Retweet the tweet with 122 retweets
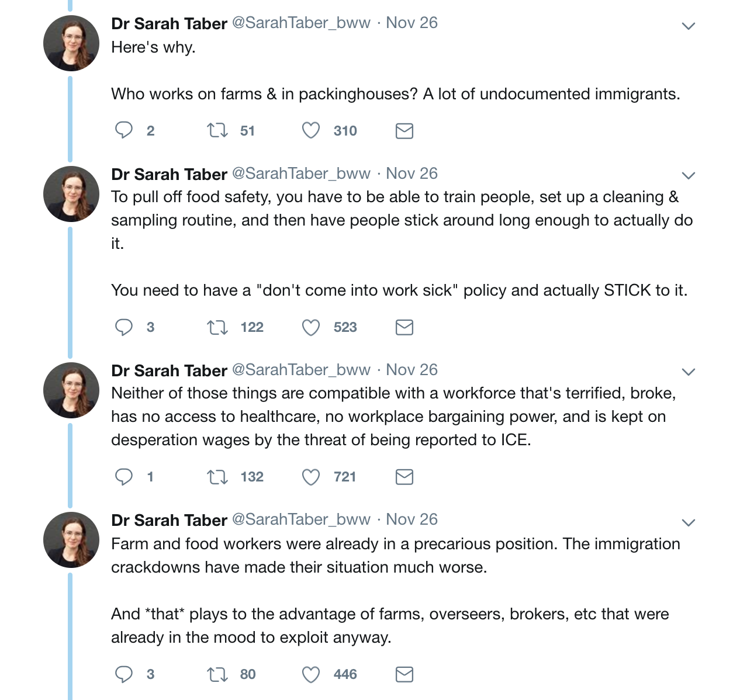The height and width of the screenshot is (700, 740). pyautogui.click(x=217, y=327)
